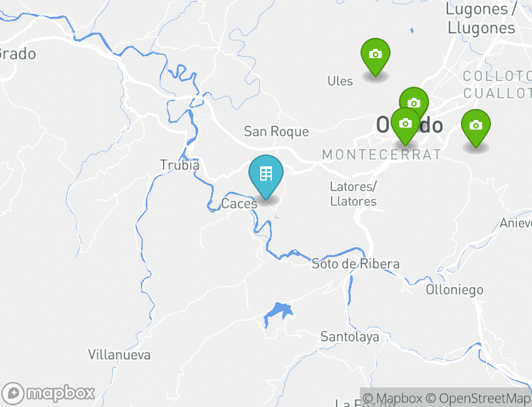Click the Latores/Llatores label
The image size is (532, 407).
(353, 194)
